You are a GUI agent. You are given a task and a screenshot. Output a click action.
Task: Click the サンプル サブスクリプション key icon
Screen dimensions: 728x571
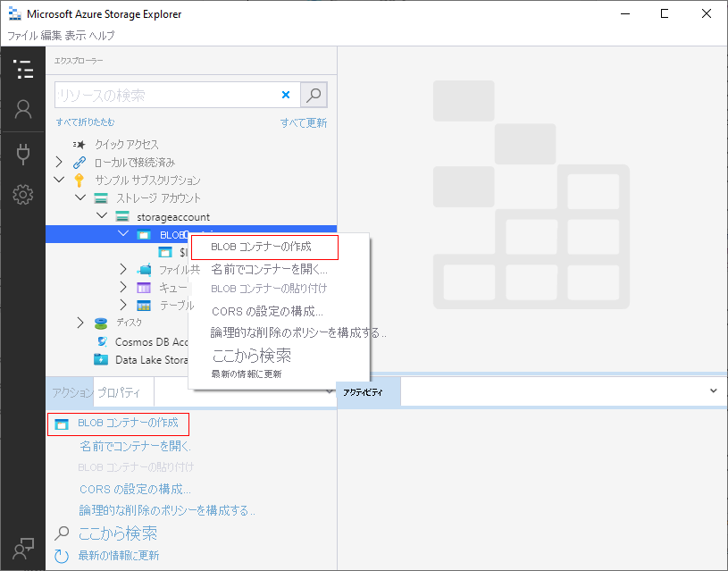(x=79, y=181)
